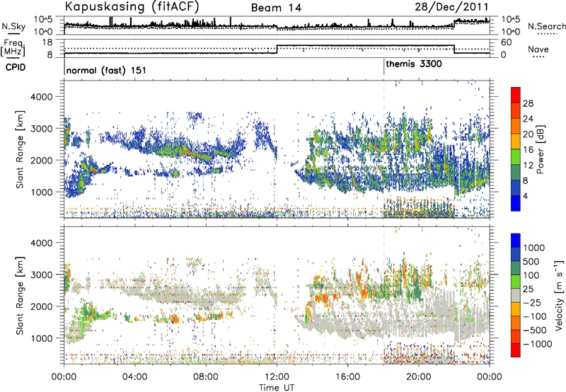Click the 1000 tick in the velocity panel
Viewport: 566px width, 392px height.
(x=41, y=338)
